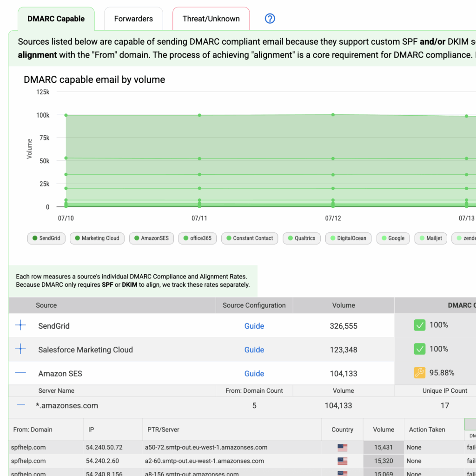Screen dimensions: 476x476
Task: Collapse the *.amazonses.com server row
Action: click(21, 405)
